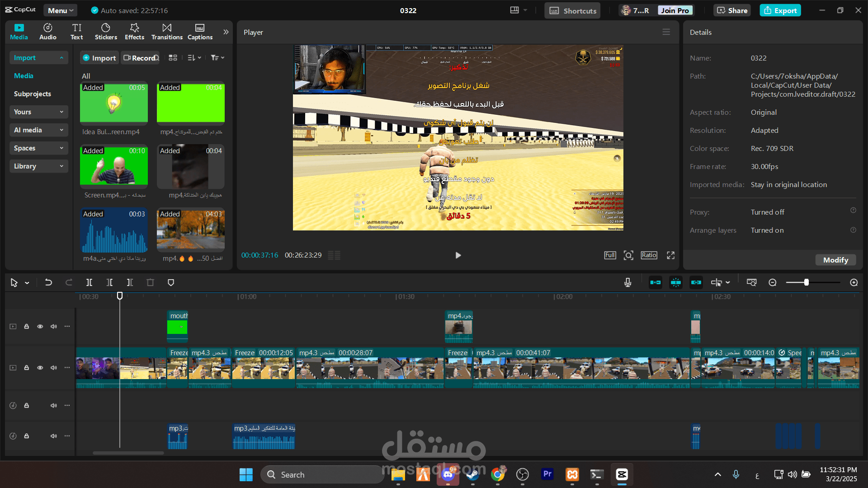Select the Split clip tool
Viewport: 868px width, 488px height.
click(x=89, y=282)
